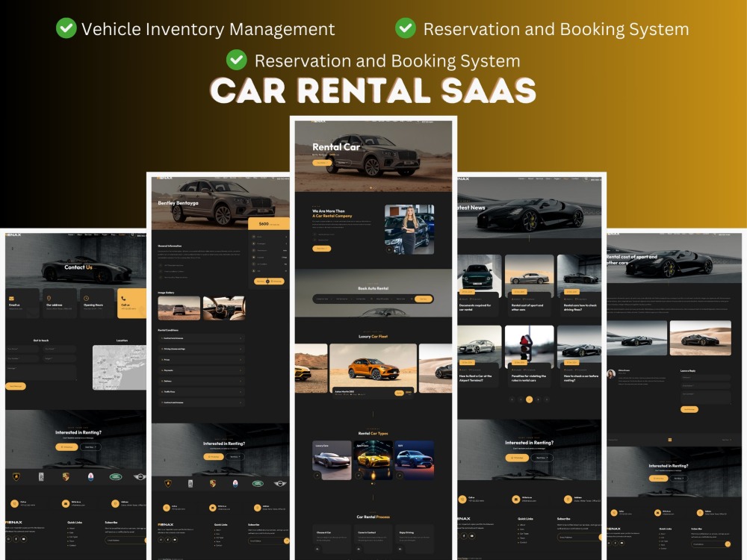The width and height of the screenshot is (747, 560).
Task: Click the CAR RENTAL SAAS headline text
Action: (x=373, y=90)
